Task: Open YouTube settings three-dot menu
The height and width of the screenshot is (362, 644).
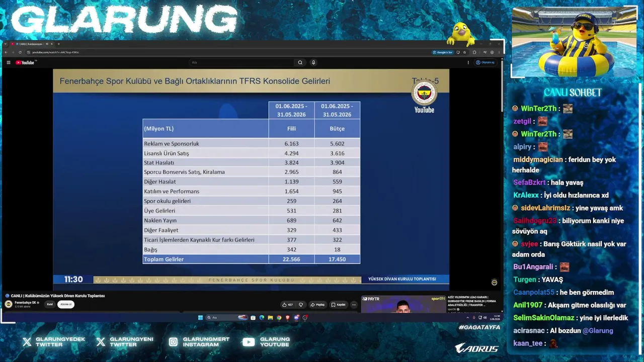Action: pyautogui.click(x=468, y=62)
